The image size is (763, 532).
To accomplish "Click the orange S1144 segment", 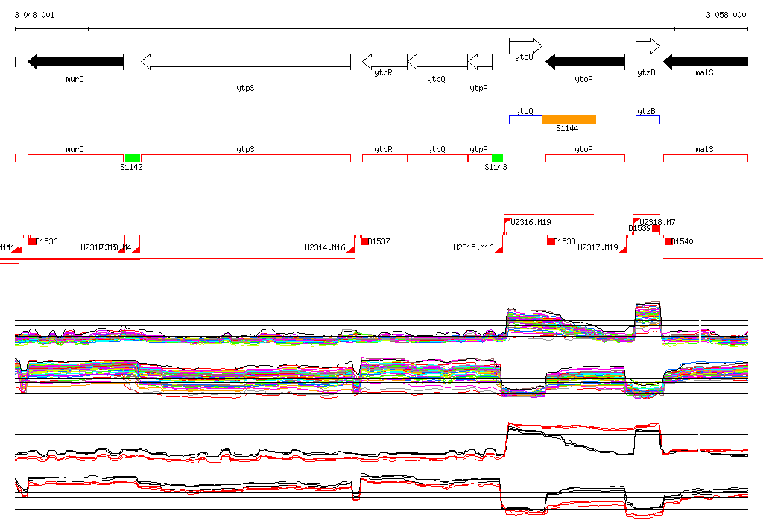I will coord(569,120).
